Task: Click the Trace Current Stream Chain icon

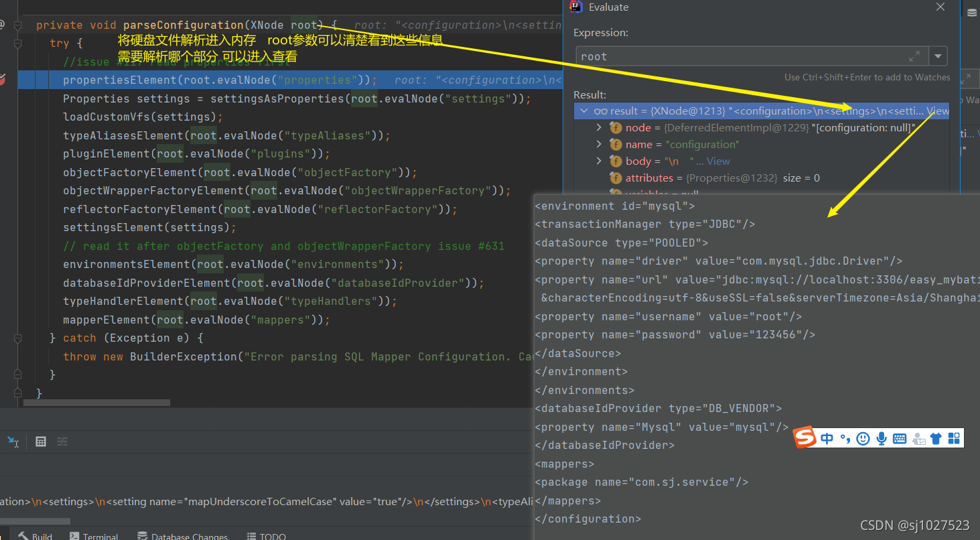Action: coord(62,442)
